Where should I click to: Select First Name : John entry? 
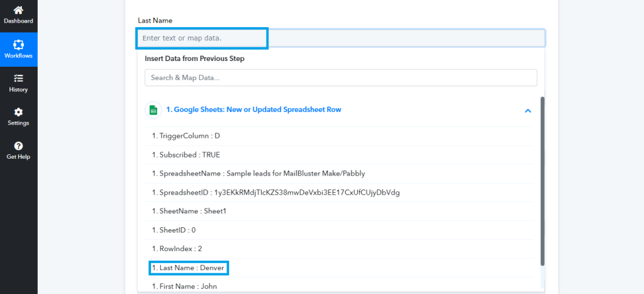tap(185, 286)
